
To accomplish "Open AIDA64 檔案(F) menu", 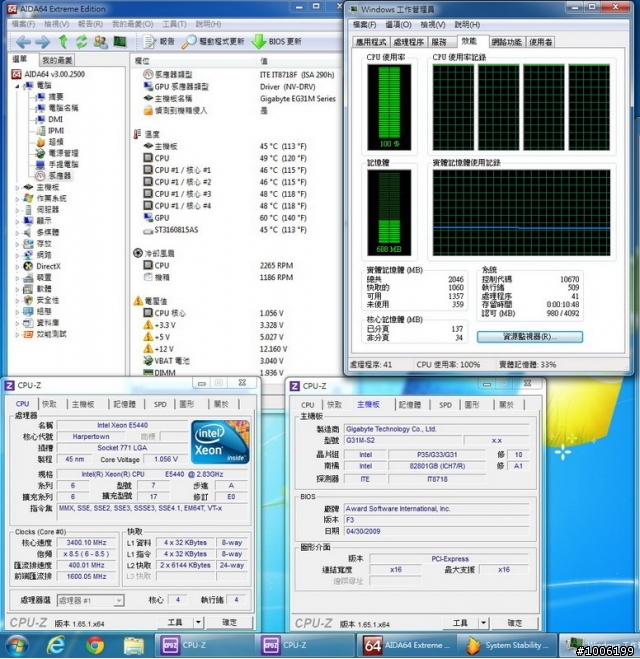I will point(23,24).
